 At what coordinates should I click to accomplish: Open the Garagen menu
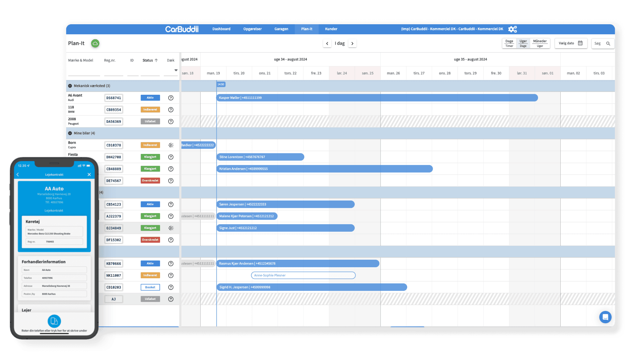(x=281, y=29)
